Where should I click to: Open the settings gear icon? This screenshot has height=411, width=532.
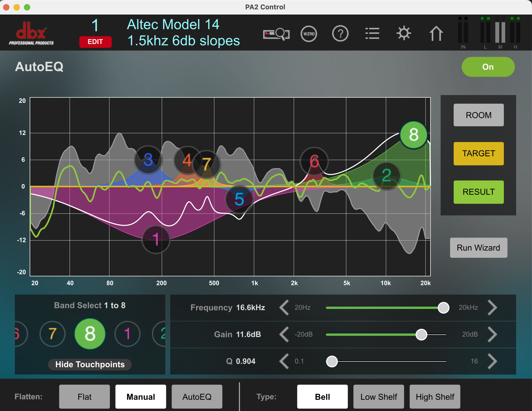coord(404,33)
